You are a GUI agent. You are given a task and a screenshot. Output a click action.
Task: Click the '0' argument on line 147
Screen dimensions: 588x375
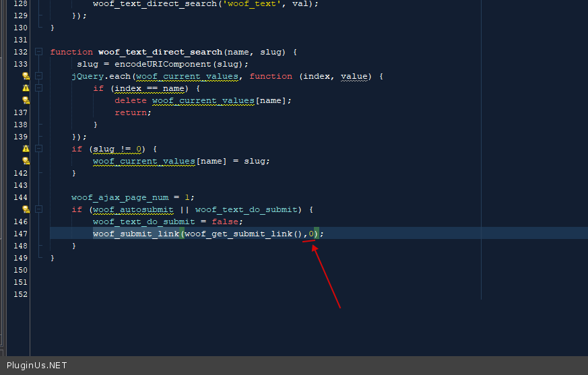coord(311,234)
